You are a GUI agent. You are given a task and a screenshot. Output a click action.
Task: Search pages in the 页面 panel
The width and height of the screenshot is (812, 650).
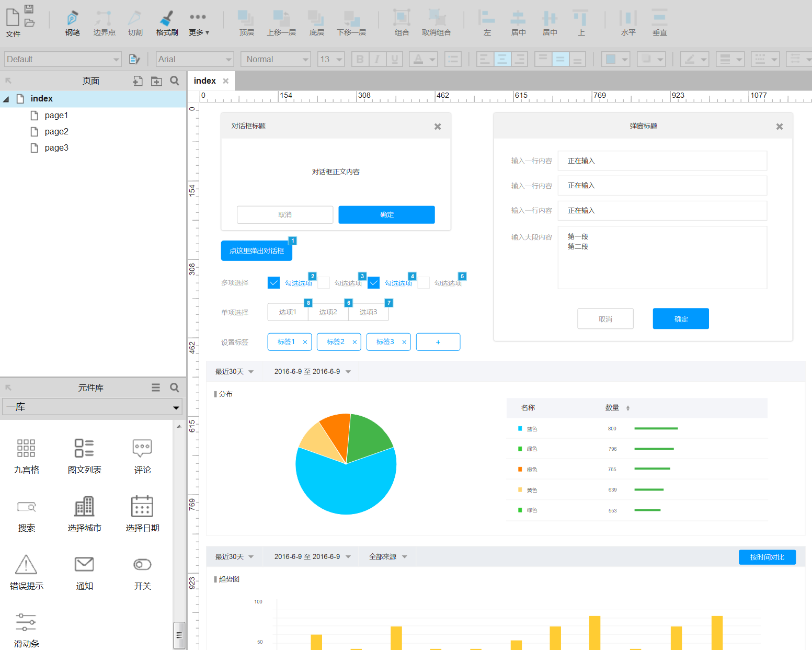pyautogui.click(x=175, y=81)
